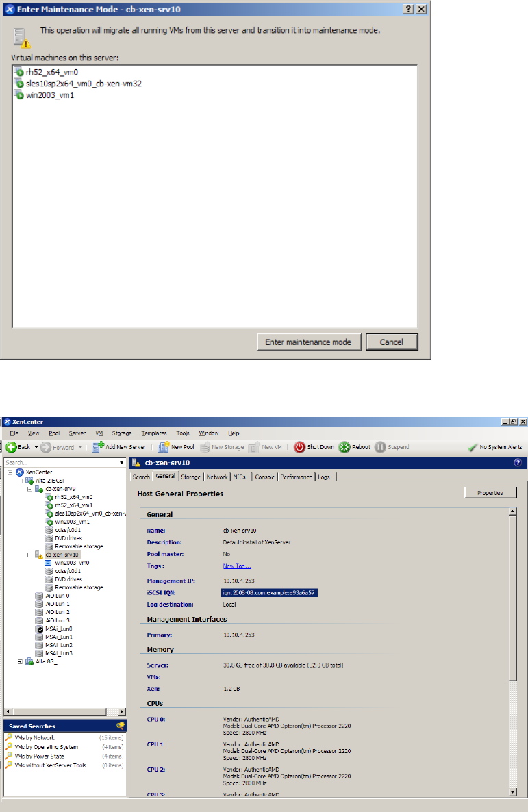The width and height of the screenshot is (528, 812).
Task: Select rh52_x64_vm0 in maintenance dialog list
Action: click(x=52, y=72)
